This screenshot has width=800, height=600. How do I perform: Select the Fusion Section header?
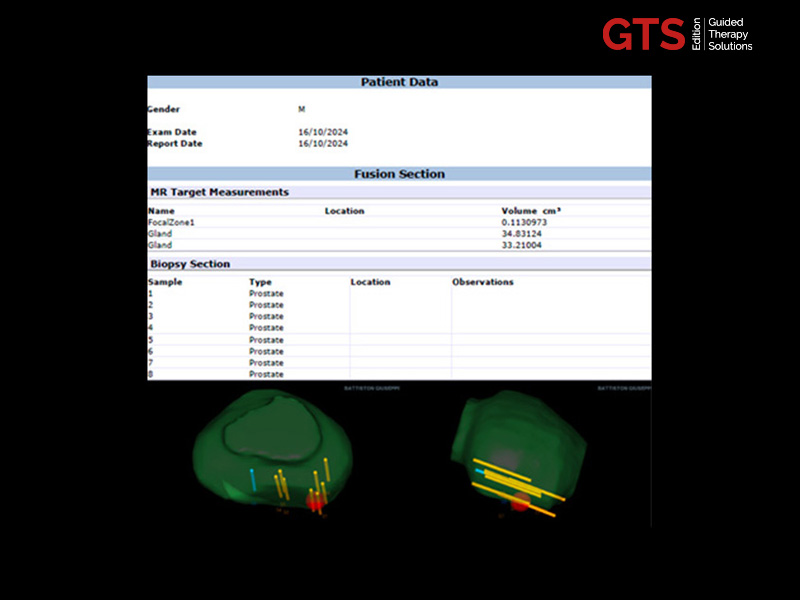pyautogui.click(x=399, y=174)
